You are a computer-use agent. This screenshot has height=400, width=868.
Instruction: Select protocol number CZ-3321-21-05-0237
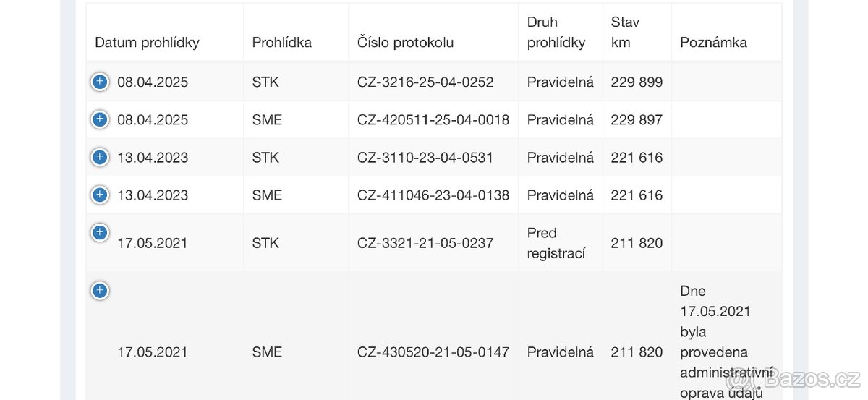[425, 243]
